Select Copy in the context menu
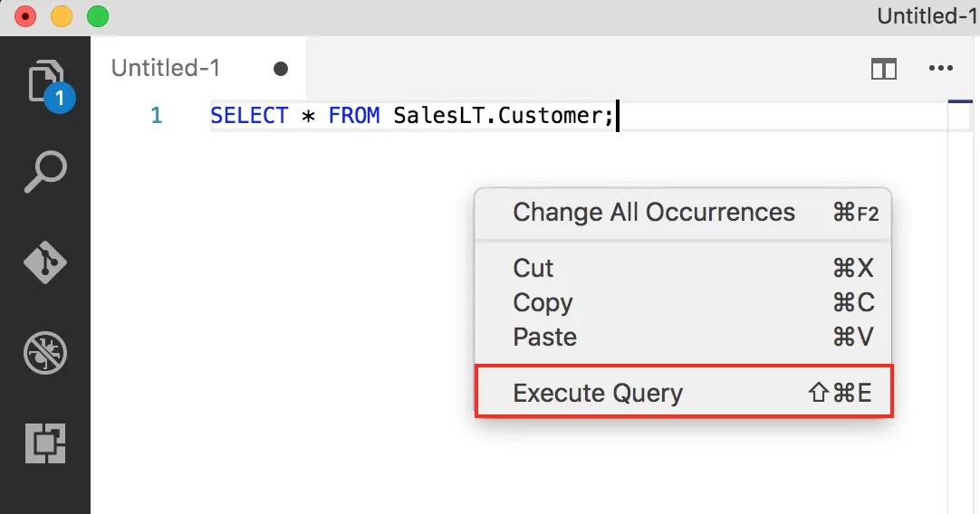980x514 pixels. click(x=684, y=302)
